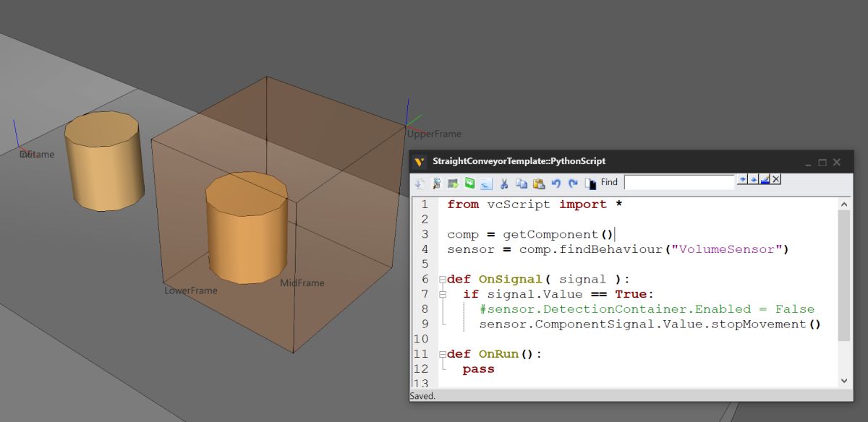Click the second arrow button right of the Find field
The image size is (868, 422).
pyautogui.click(x=753, y=178)
